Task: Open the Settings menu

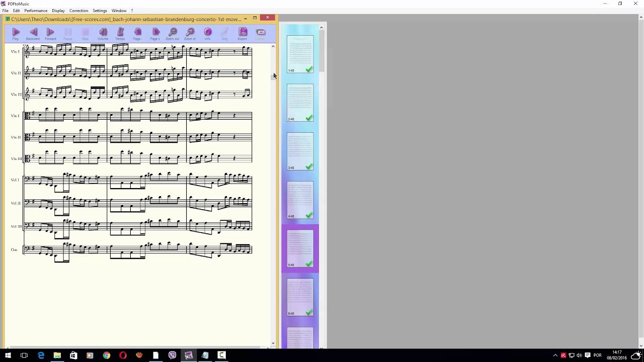Action: (x=100, y=11)
